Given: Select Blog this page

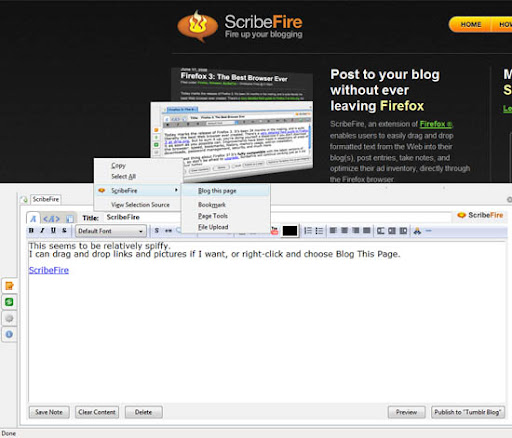Looking at the screenshot, I should pos(226,191).
